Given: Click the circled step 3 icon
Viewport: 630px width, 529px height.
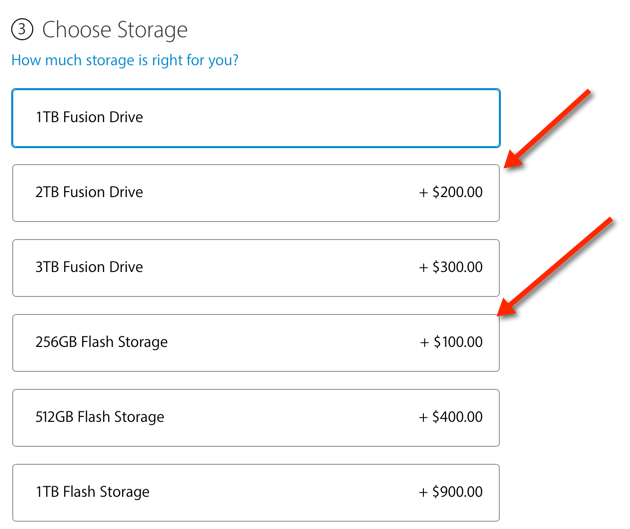Looking at the screenshot, I should tap(22, 31).
